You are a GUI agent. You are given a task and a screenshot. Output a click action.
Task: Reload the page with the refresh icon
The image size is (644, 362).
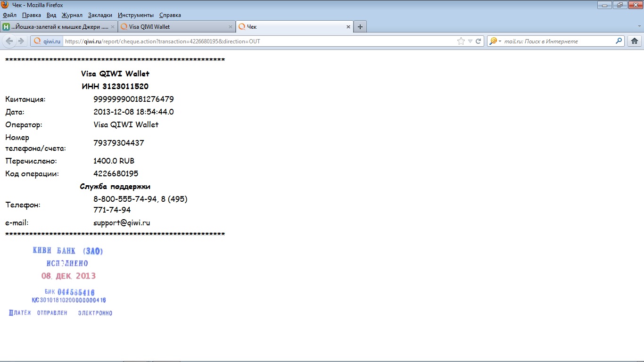pos(478,41)
